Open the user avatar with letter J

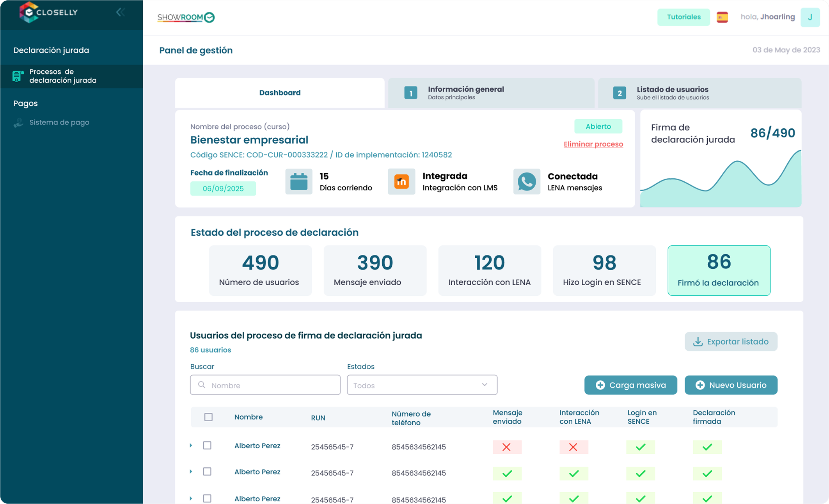pos(810,17)
